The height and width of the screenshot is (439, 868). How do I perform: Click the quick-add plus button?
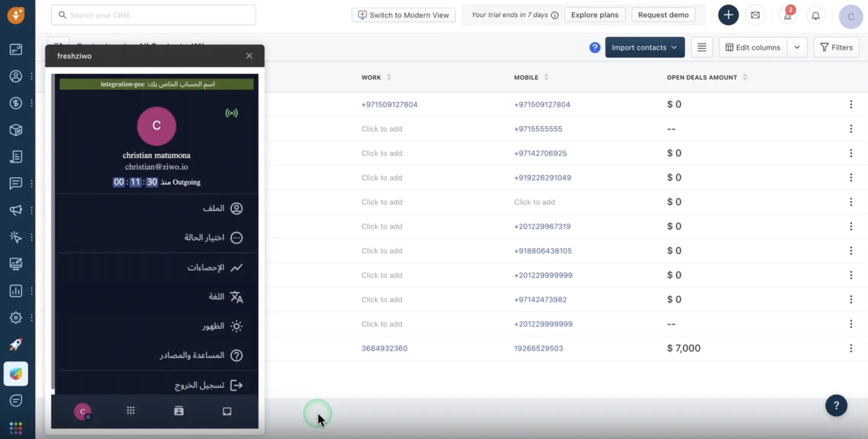728,15
